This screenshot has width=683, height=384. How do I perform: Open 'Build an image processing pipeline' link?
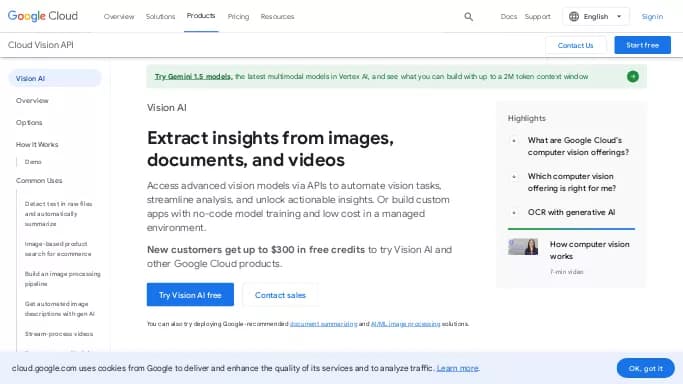[x=62, y=279]
